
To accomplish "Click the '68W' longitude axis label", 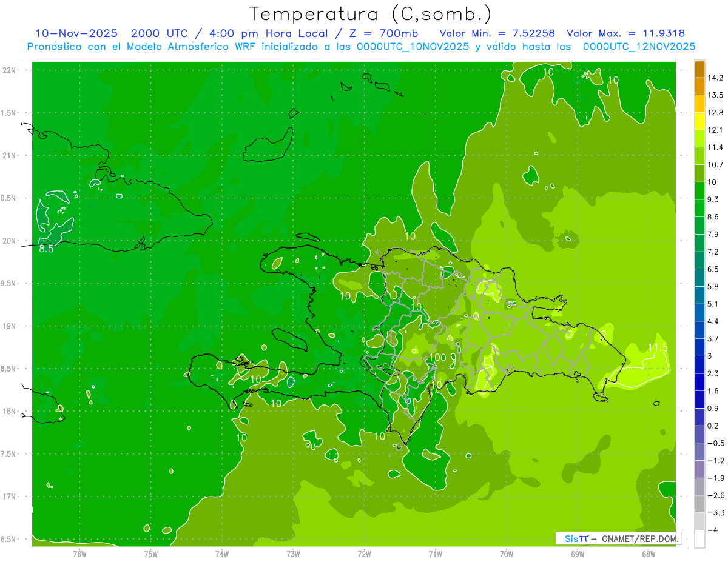I will (x=648, y=554).
